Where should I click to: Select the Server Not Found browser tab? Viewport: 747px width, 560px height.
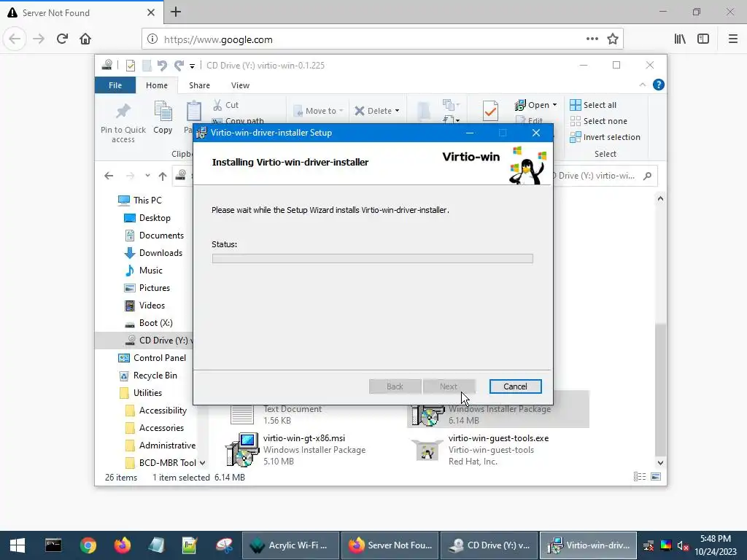(82, 12)
